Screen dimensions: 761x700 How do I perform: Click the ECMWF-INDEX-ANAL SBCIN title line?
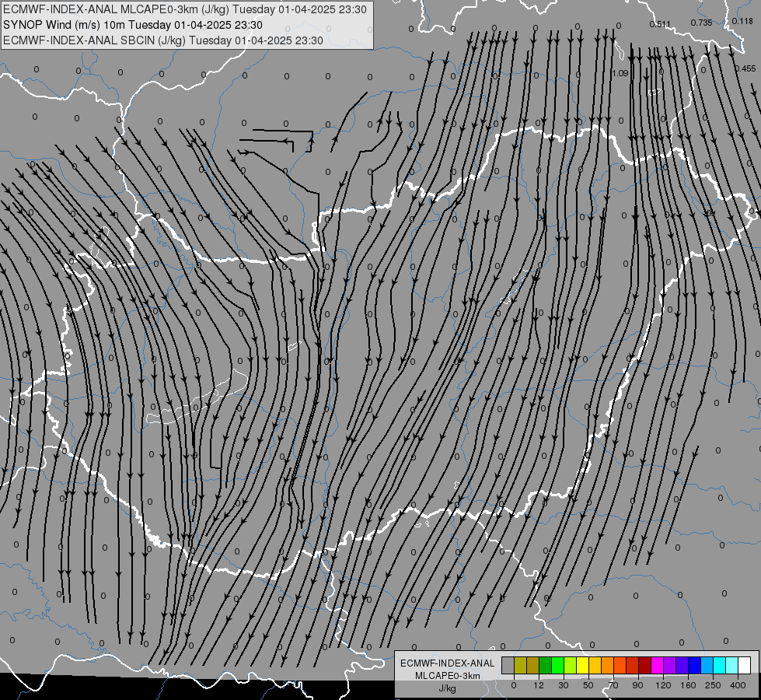[163, 40]
